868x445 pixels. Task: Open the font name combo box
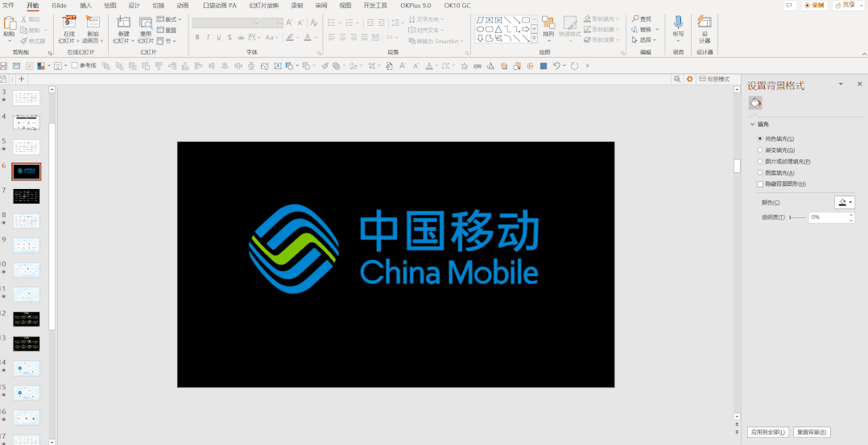point(225,23)
